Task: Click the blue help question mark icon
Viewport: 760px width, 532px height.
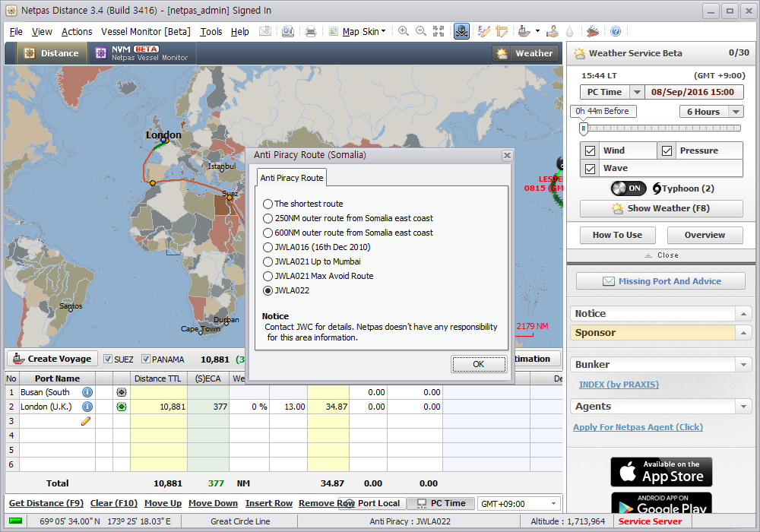Action: click(x=616, y=31)
